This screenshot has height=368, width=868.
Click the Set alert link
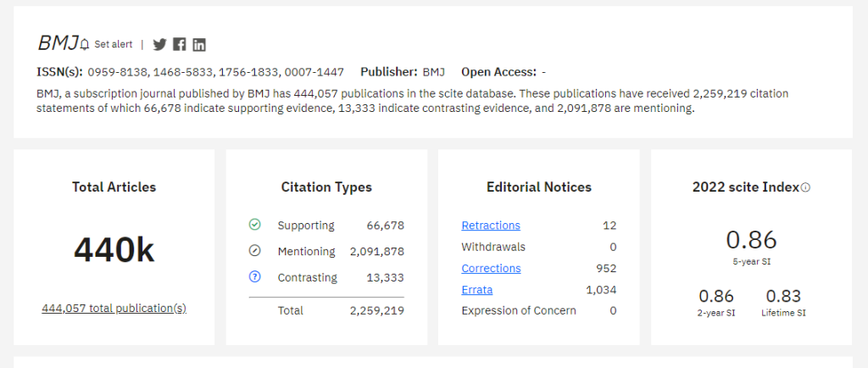point(114,44)
